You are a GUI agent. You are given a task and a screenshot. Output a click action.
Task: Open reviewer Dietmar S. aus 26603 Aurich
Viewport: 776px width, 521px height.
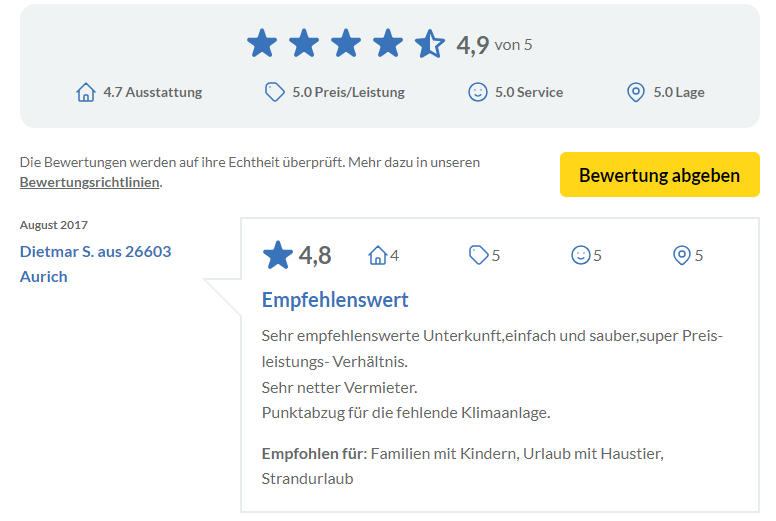coord(96,264)
